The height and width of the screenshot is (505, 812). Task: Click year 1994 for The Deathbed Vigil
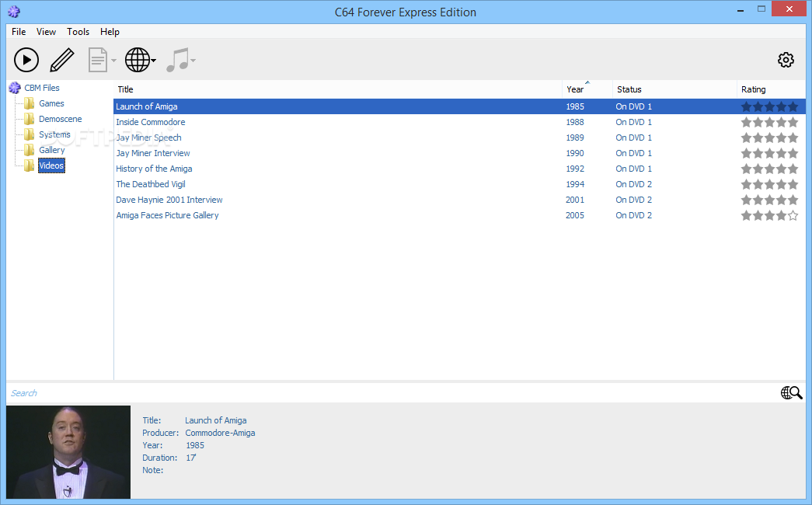pos(575,184)
